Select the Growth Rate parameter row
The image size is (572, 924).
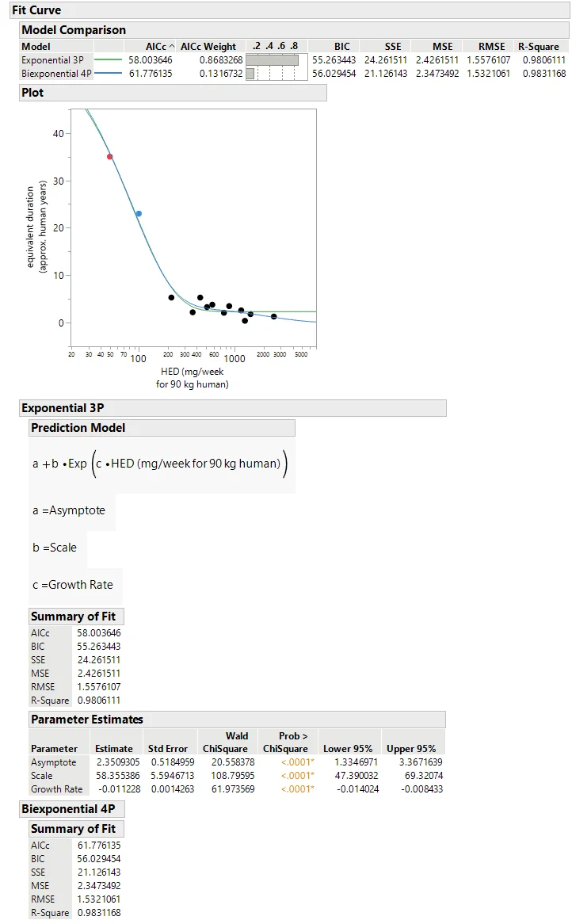click(x=57, y=789)
